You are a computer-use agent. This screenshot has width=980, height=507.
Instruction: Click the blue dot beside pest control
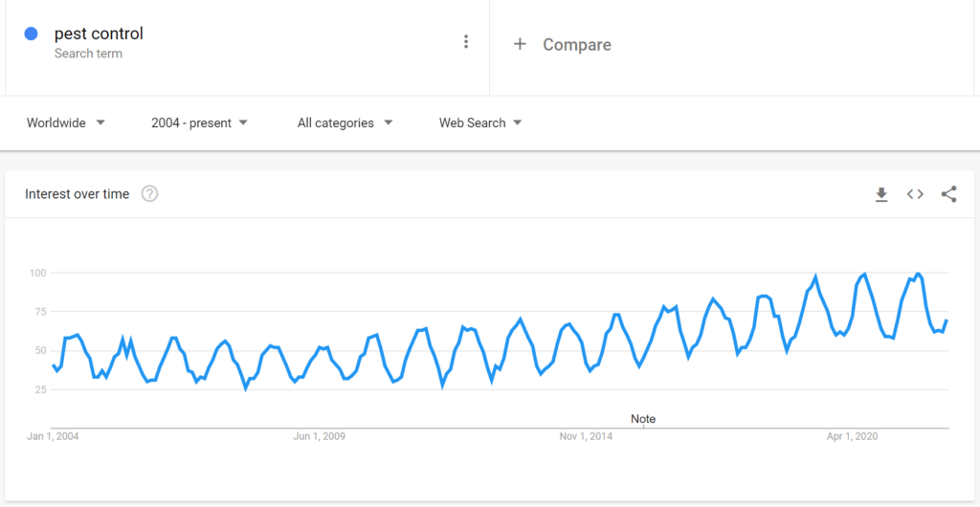tap(32, 33)
